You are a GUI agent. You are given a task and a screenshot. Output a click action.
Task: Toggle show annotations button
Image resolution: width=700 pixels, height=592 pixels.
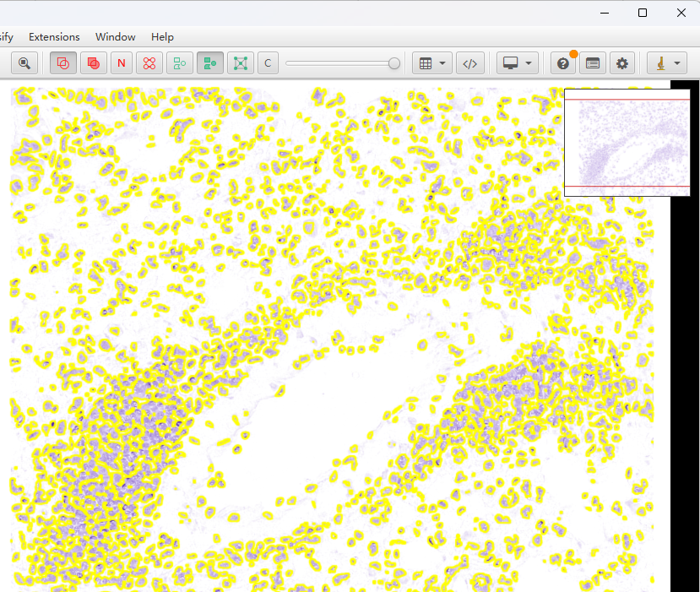62,63
